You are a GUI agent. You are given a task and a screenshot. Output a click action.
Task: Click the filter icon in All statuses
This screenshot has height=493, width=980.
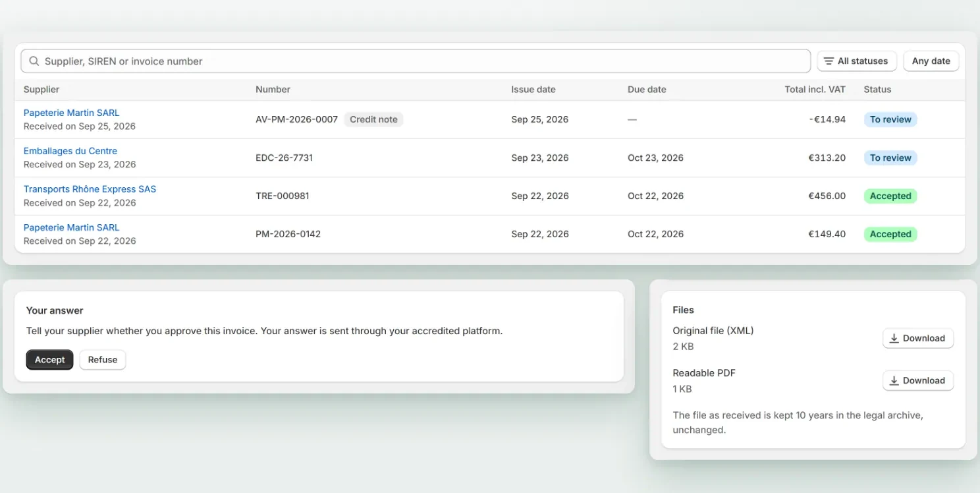coord(829,61)
